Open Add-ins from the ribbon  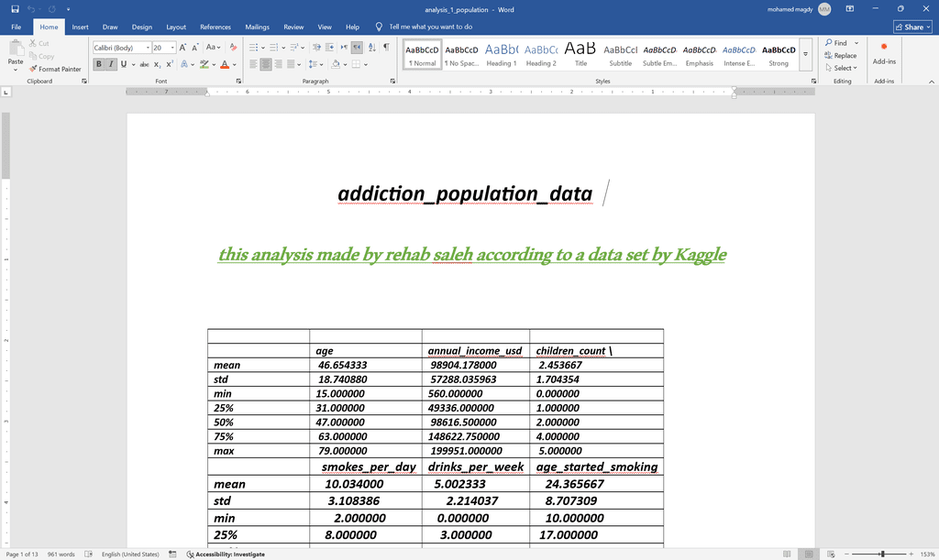tap(884, 54)
